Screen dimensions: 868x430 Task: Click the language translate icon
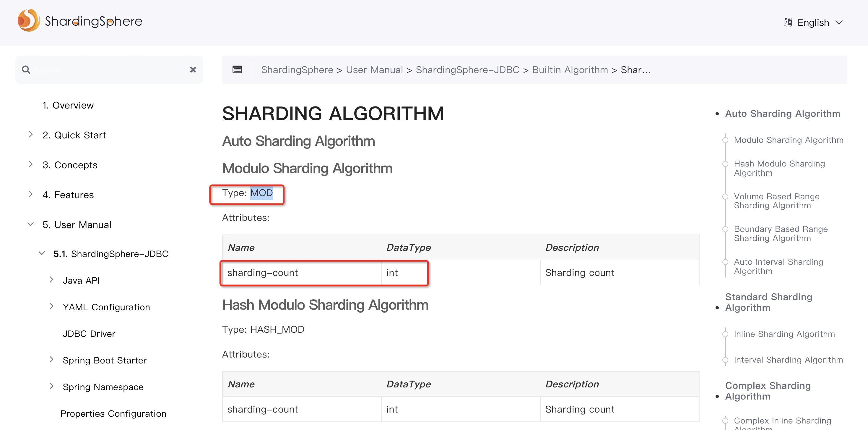coord(788,22)
